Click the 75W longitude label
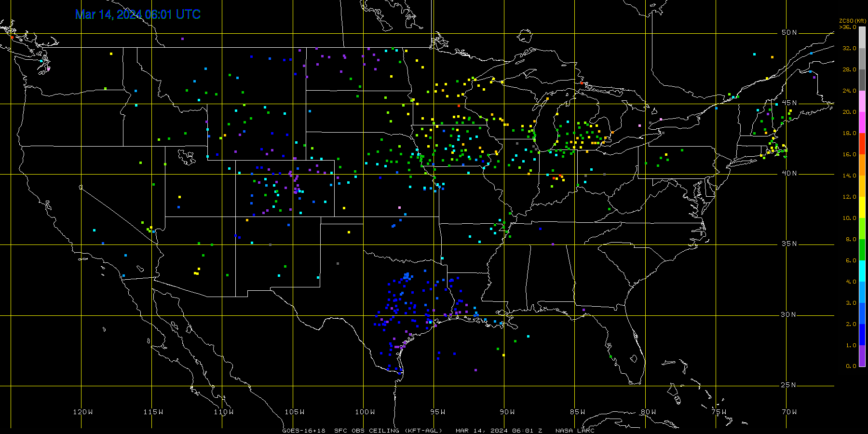Screen dimensions: 868x434 coord(719,412)
